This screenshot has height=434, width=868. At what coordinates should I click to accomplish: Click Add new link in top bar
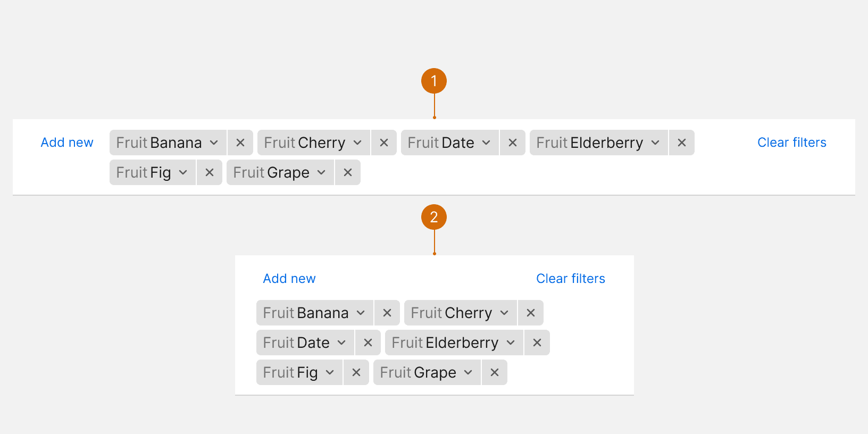(67, 143)
